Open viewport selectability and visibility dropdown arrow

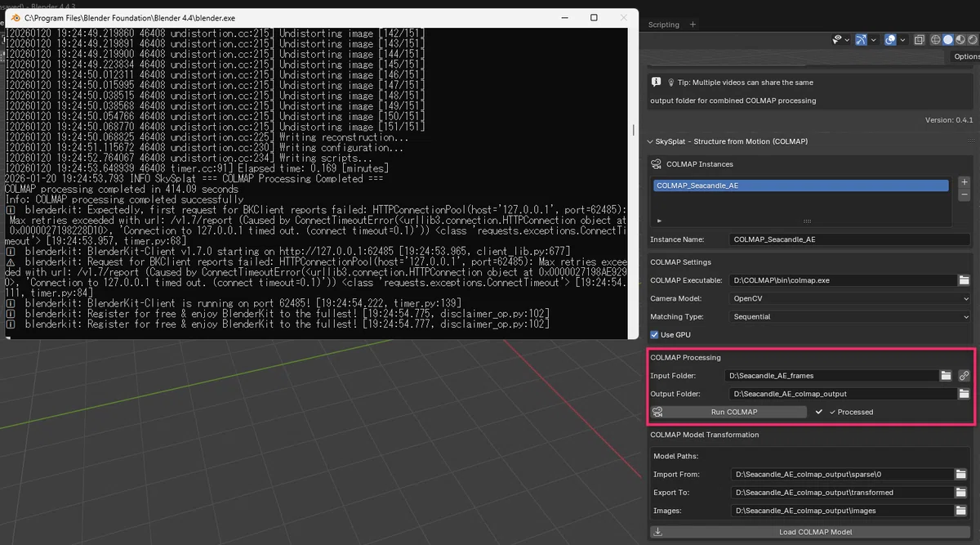[x=847, y=40]
